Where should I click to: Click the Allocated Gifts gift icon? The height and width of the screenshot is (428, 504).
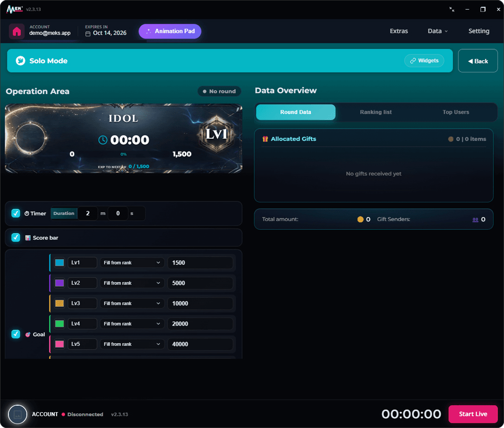point(265,139)
